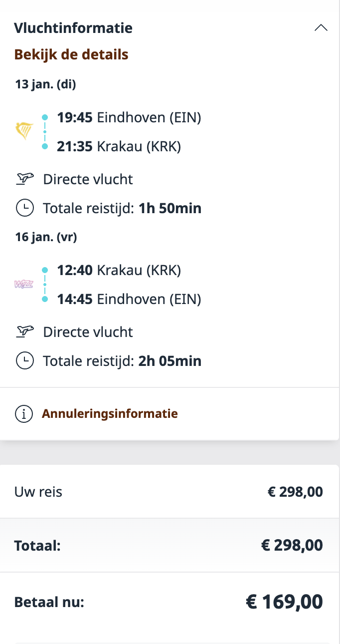Open the Bekijk de details link

tap(71, 54)
